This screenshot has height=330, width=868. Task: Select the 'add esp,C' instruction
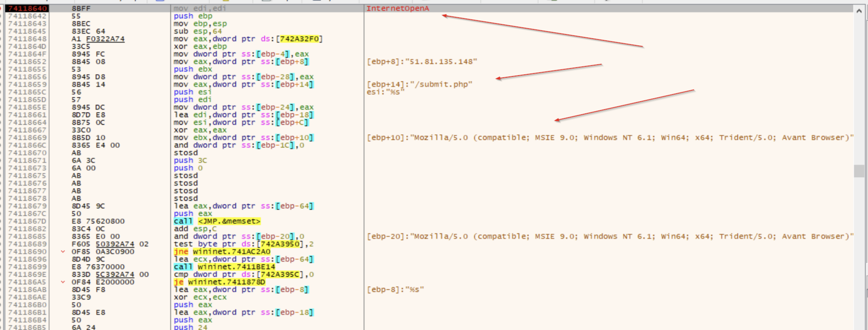click(x=195, y=229)
